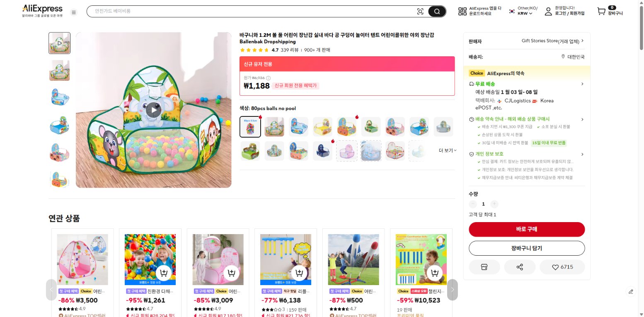This screenshot has height=317, width=644.
Task: Click the QR code app download icon
Action: (462, 12)
